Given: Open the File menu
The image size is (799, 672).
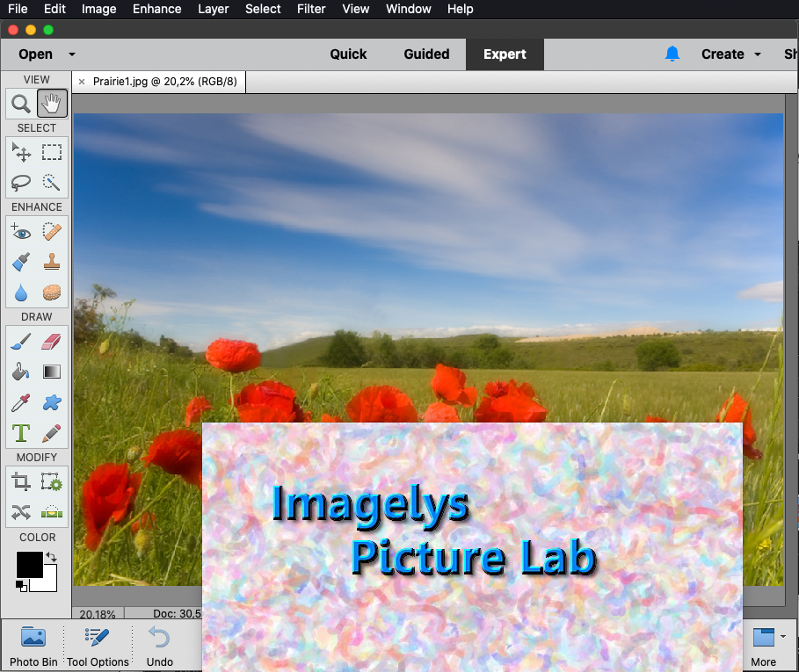Looking at the screenshot, I should [x=18, y=9].
